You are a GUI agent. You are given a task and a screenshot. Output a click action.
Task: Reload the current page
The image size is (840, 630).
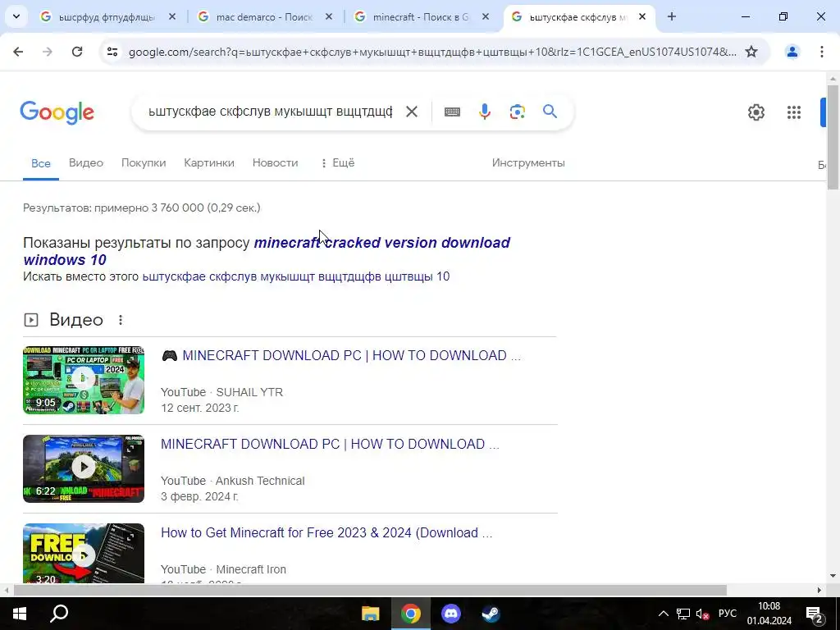coord(77,52)
